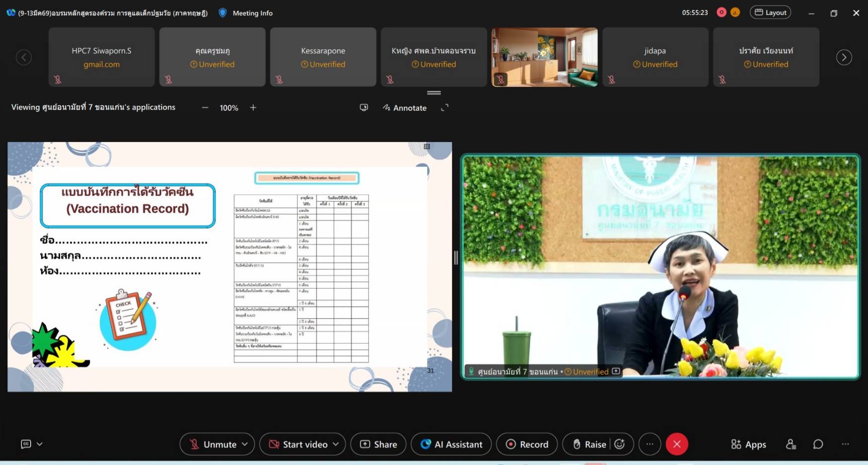Open more options ellipsis in control bar

tap(650, 444)
